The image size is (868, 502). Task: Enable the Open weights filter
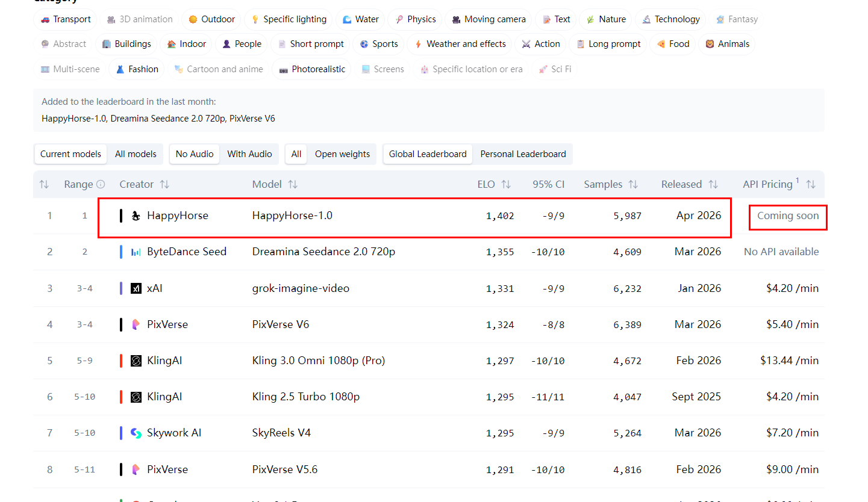(x=342, y=154)
